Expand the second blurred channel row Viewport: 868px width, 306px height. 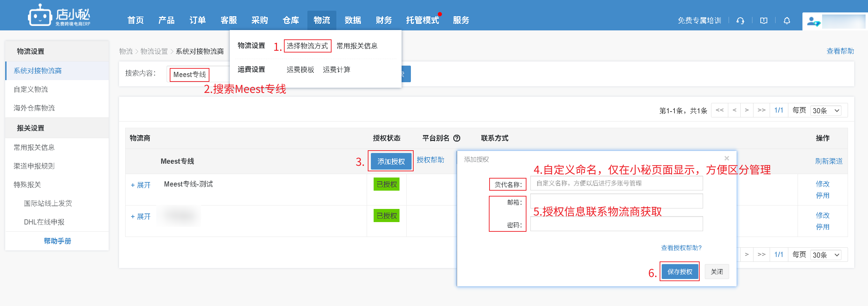point(141,217)
